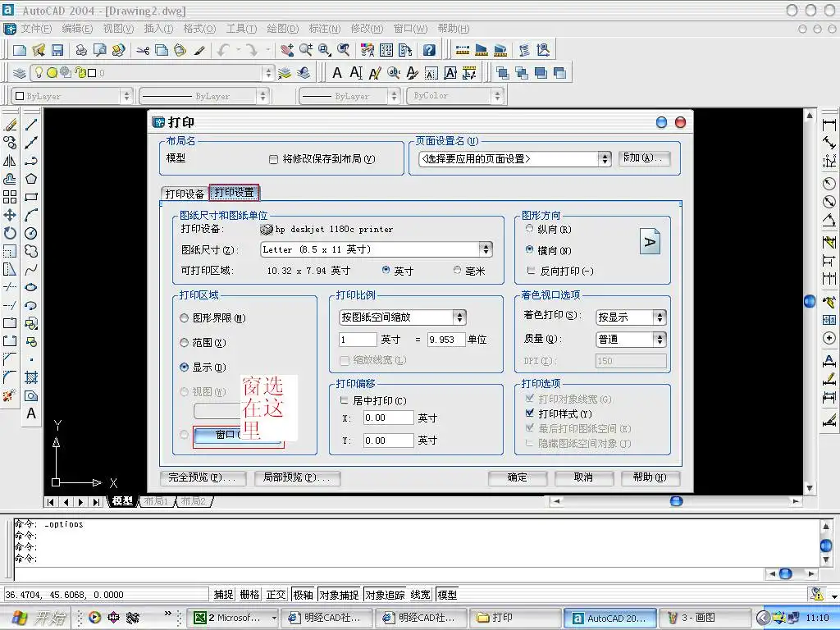
Task: Select the Mirror tool
Action: (x=10, y=161)
